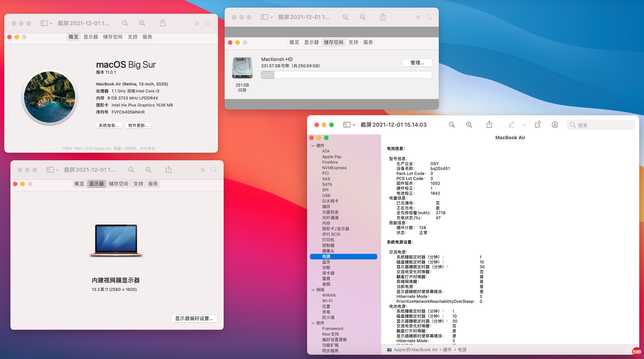
Task: Click the Mactionsh HD disk drive icon
Action: click(x=242, y=68)
